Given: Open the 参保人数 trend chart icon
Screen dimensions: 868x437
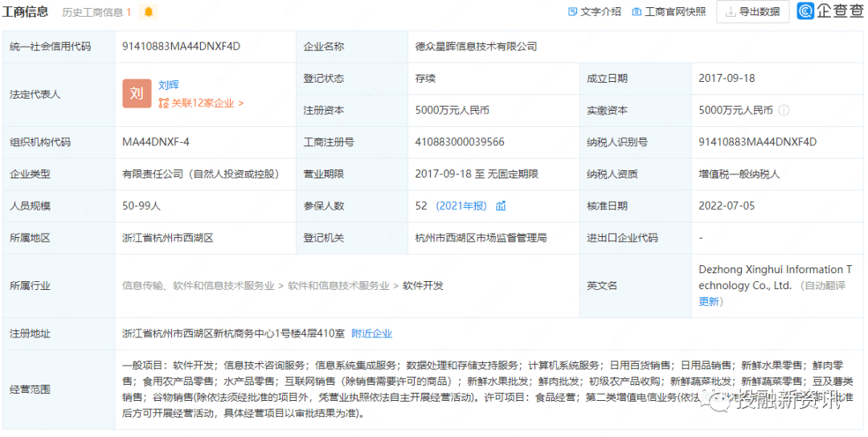Looking at the screenshot, I should coord(501,206).
